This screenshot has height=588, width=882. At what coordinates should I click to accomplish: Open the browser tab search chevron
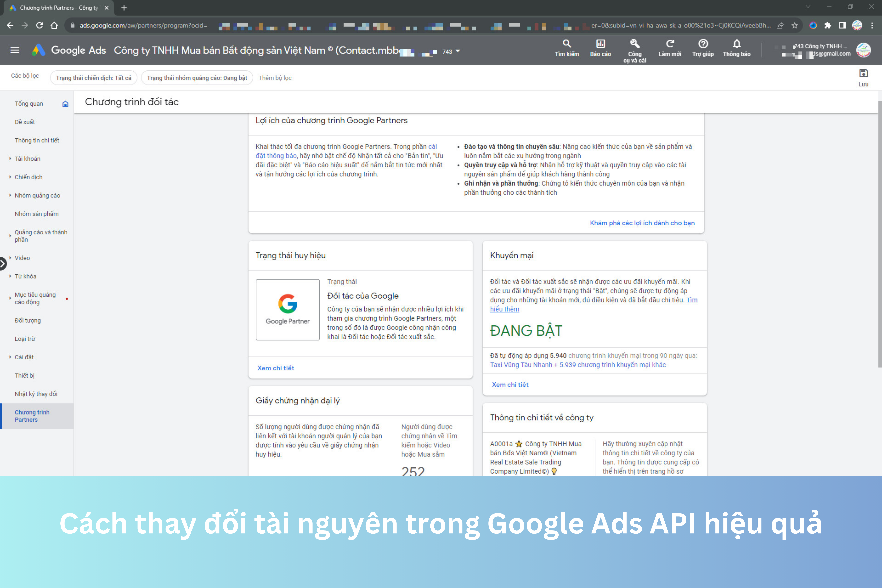coord(808,7)
